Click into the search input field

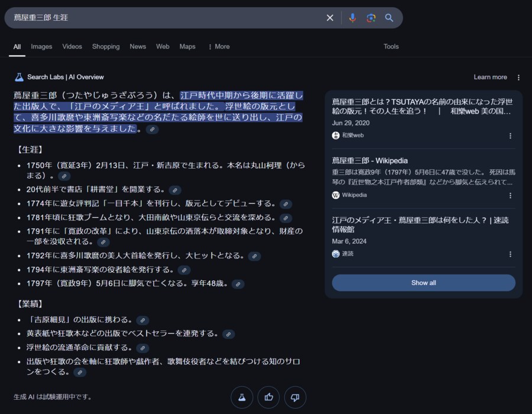click(166, 18)
